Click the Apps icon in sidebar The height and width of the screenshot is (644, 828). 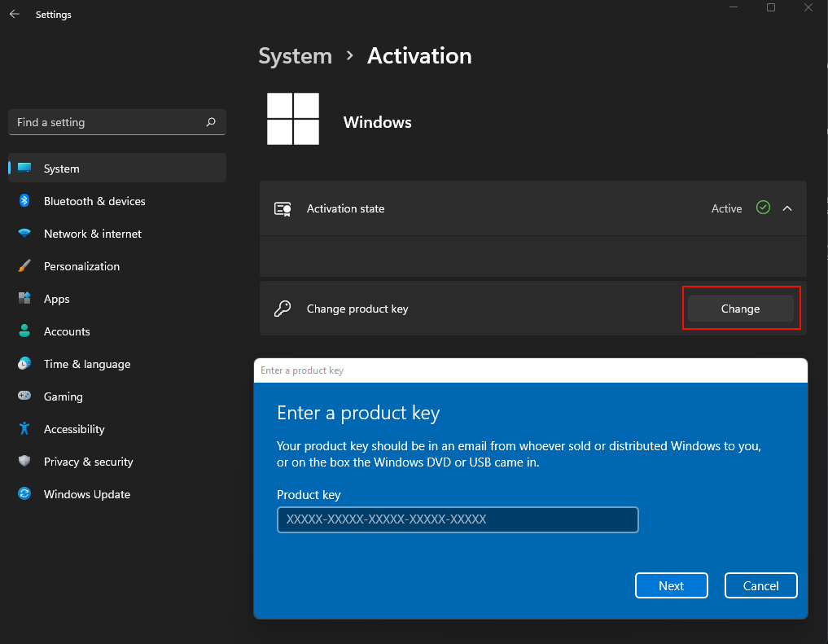[24, 298]
